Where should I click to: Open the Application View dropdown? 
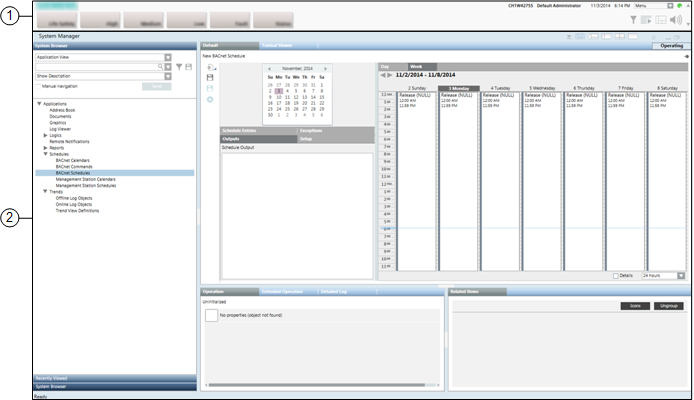pos(168,58)
